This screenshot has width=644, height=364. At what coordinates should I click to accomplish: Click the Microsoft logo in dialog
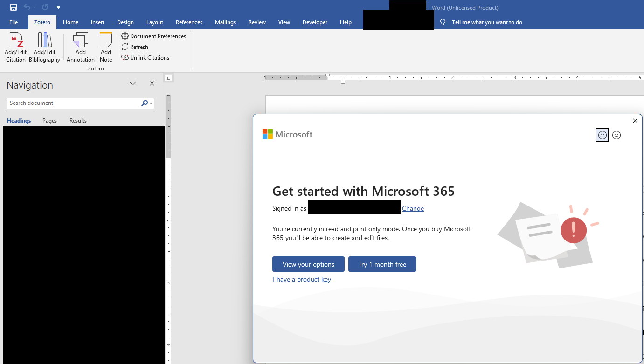287,134
